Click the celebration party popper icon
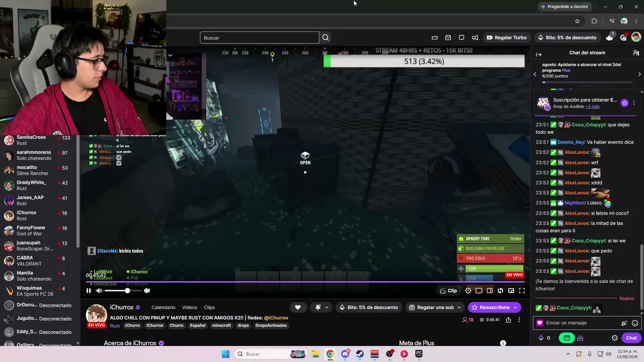The width and height of the screenshot is (644, 362). tap(624, 323)
